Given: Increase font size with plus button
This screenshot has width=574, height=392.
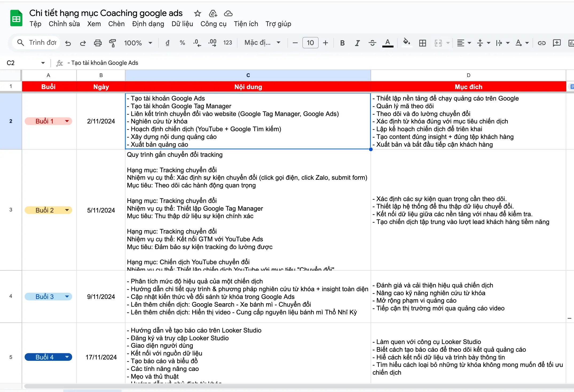Looking at the screenshot, I should (x=325, y=43).
